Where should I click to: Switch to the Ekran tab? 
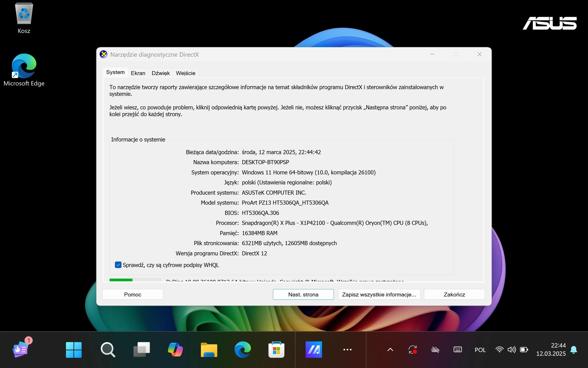[138, 73]
